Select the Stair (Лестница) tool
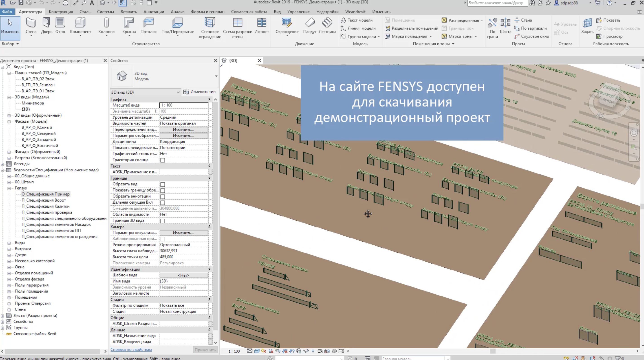644x360 pixels. (x=327, y=26)
